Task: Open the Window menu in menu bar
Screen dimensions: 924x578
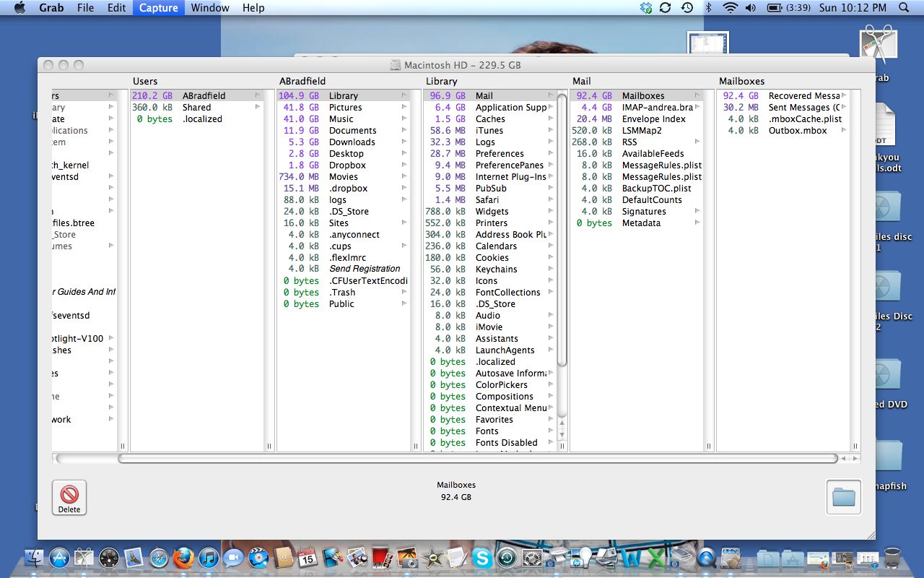Action: pyautogui.click(x=210, y=8)
